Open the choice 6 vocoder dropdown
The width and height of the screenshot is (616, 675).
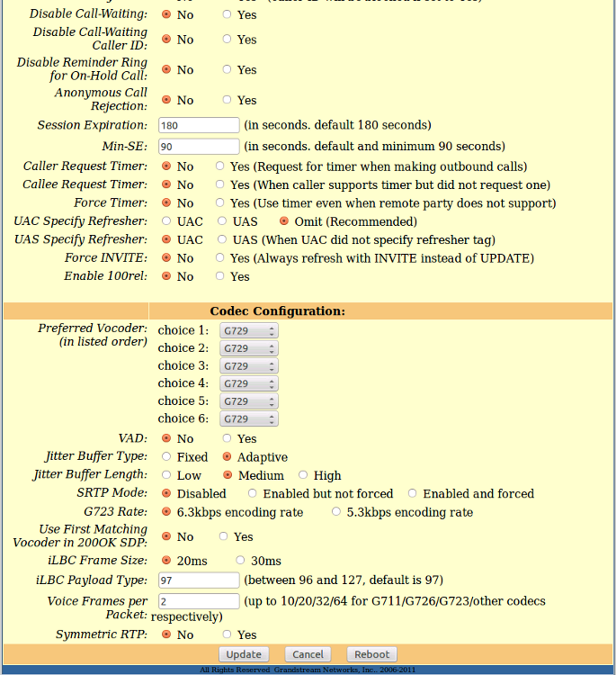coord(249,418)
